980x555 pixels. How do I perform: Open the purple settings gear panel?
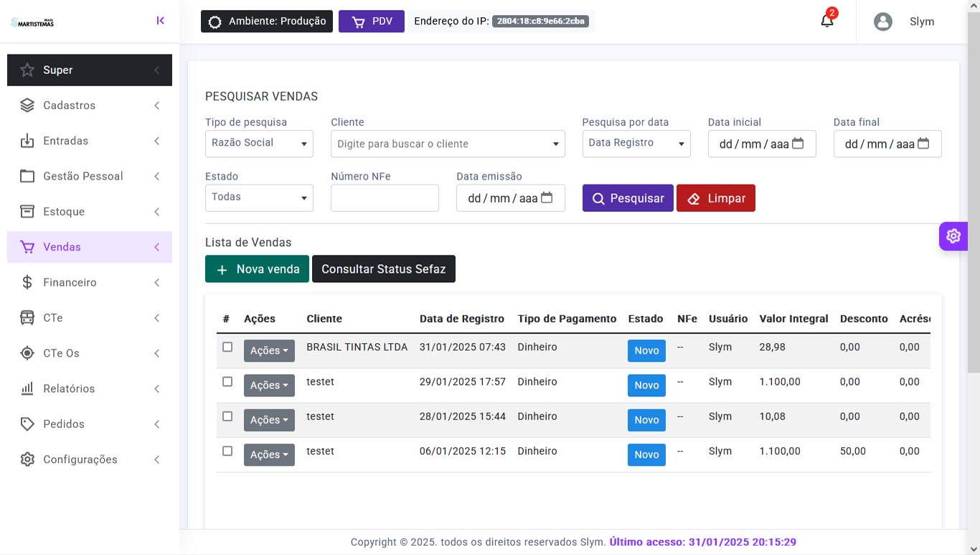953,235
